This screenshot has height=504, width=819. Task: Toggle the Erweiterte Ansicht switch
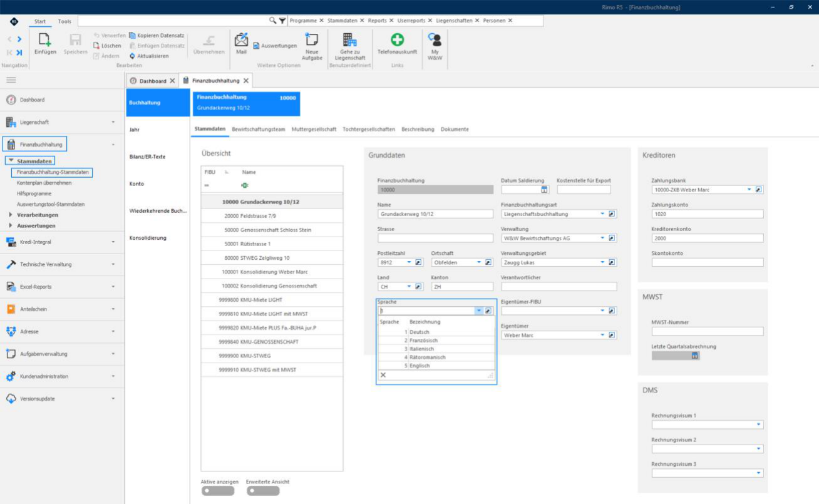pos(263,491)
